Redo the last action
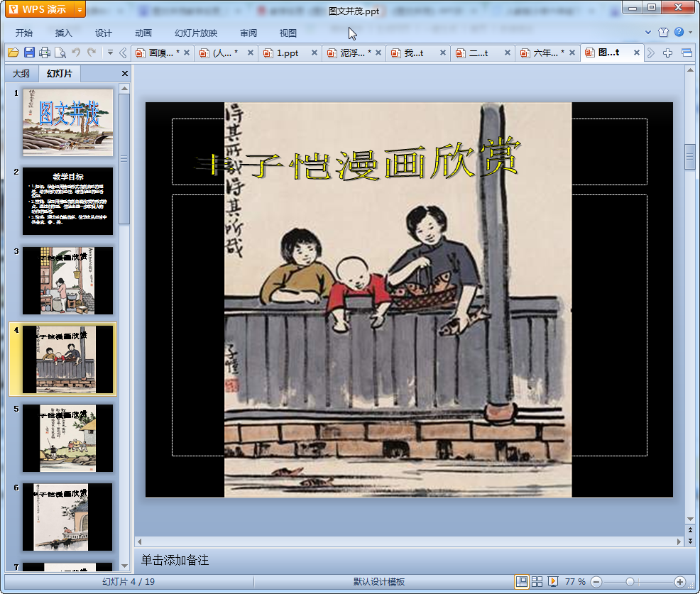700x594 pixels. (x=92, y=53)
